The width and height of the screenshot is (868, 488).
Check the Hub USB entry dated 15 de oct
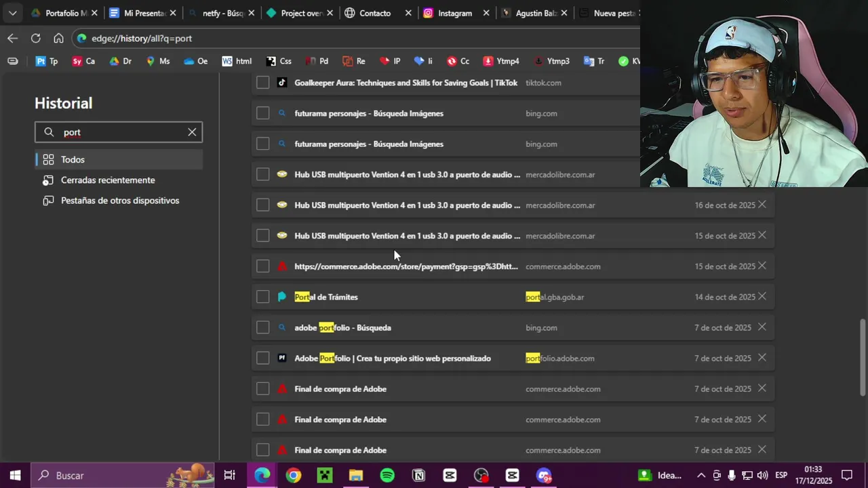coord(263,236)
